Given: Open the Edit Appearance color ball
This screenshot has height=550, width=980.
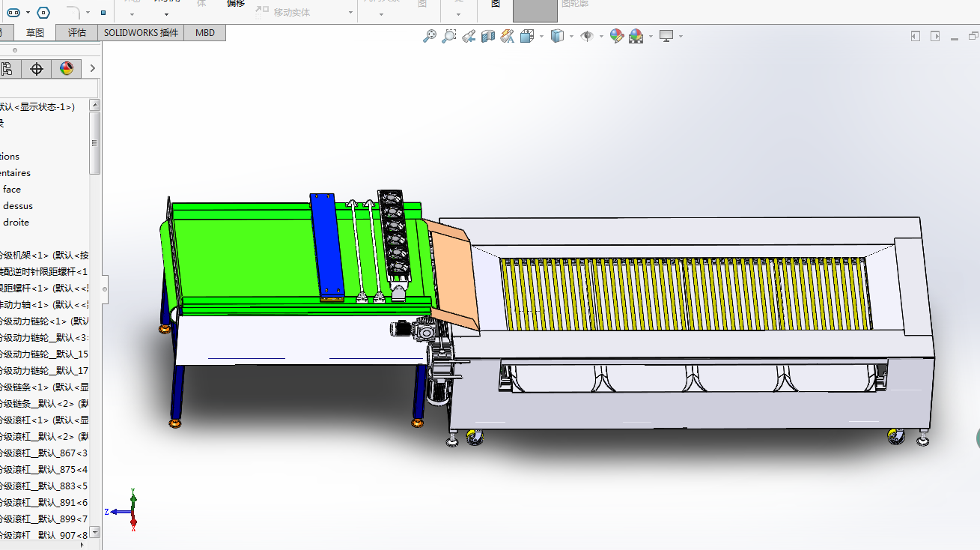Looking at the screenshot, I should (616, 36).
